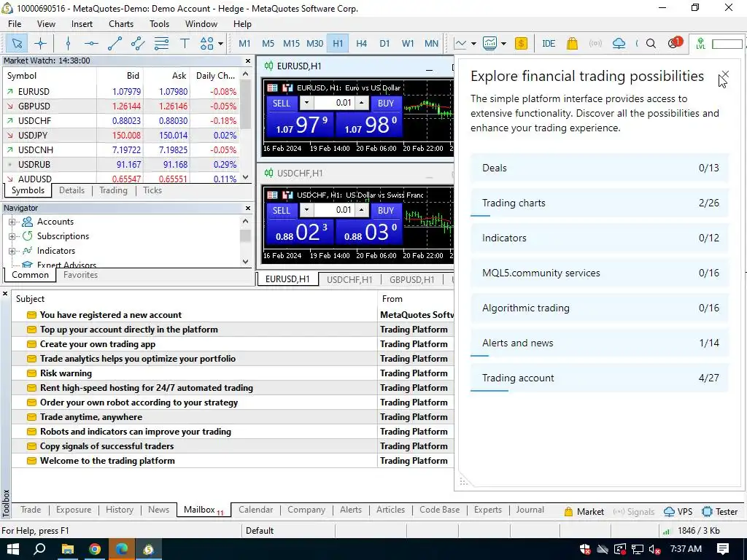
Task: Switch to Details tab in Market Watch
Action: (x=72, y=190)
